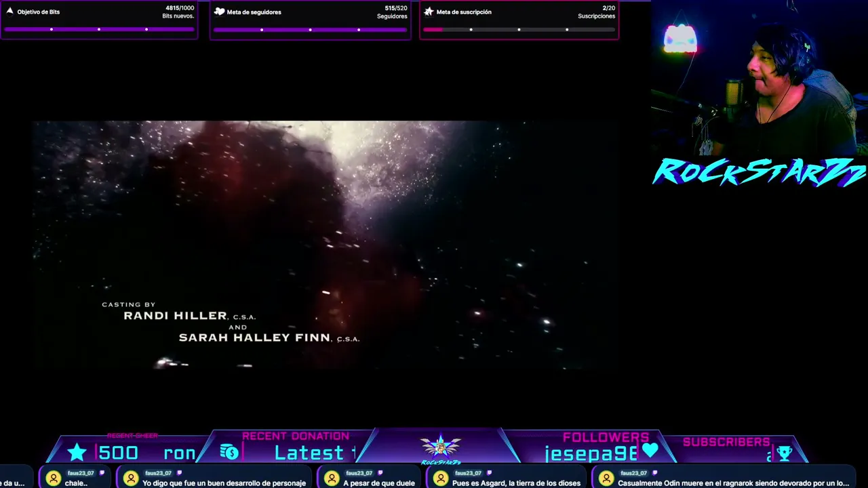Click the 'Latest' donation text
This screenshot has height=488, width=868.
[309, 453]
